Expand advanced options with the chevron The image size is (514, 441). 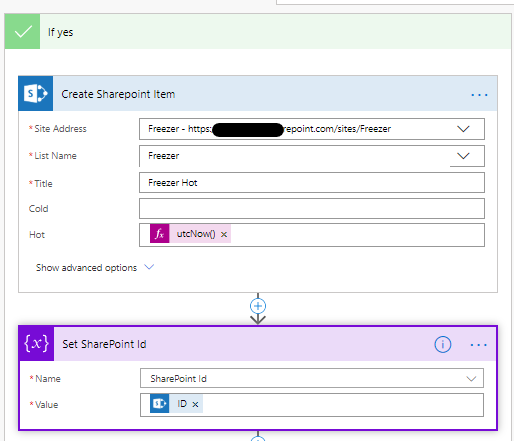[x=149, y=267]
